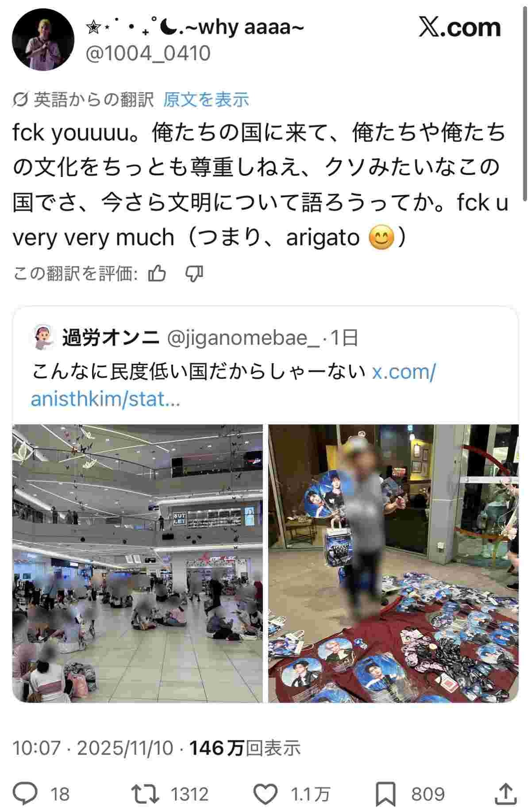Click the X.com logo
The height and width of the screenshot is (812, 531).
(x=459, y=27)
